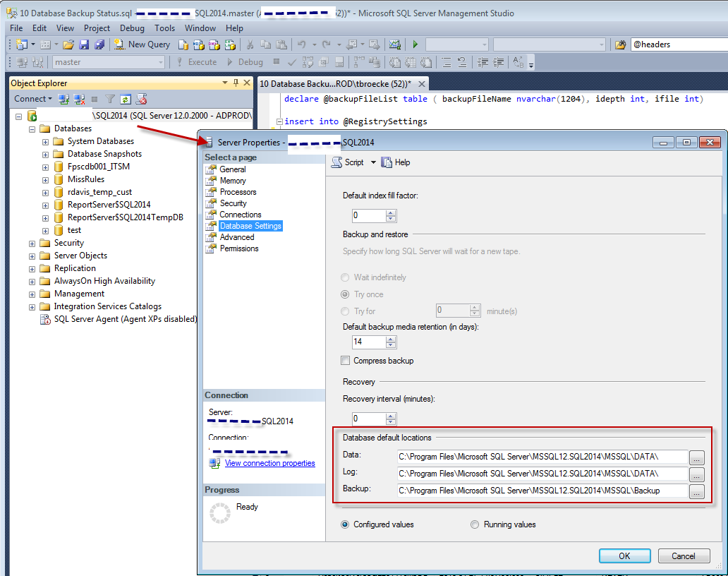Click the OK button
Viewport: 728px width, 576px height.
624,556
